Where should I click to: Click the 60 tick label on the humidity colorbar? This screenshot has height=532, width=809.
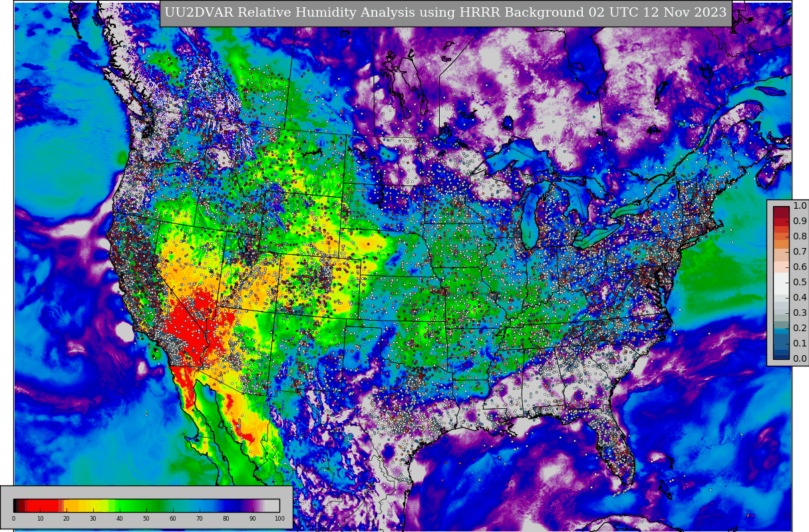coord(173,519)
